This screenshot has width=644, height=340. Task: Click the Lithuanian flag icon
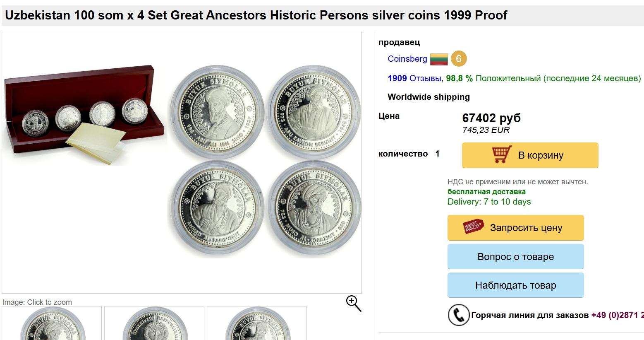click(x=439, y=59)
